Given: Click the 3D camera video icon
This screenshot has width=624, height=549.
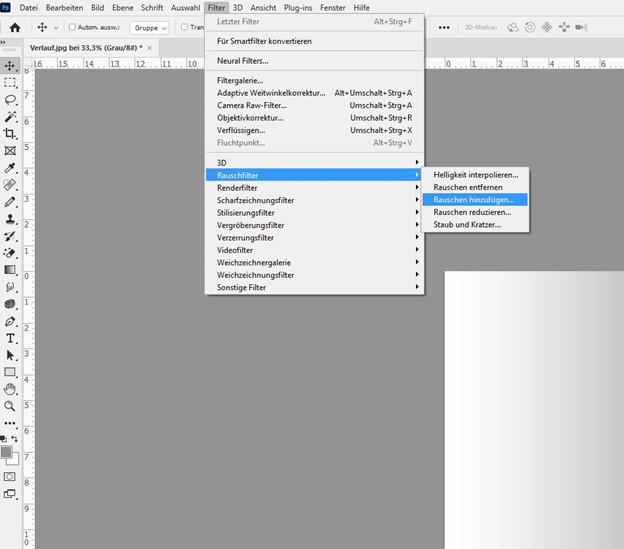Looking at the screenshot, I should [x=581, y=27].
